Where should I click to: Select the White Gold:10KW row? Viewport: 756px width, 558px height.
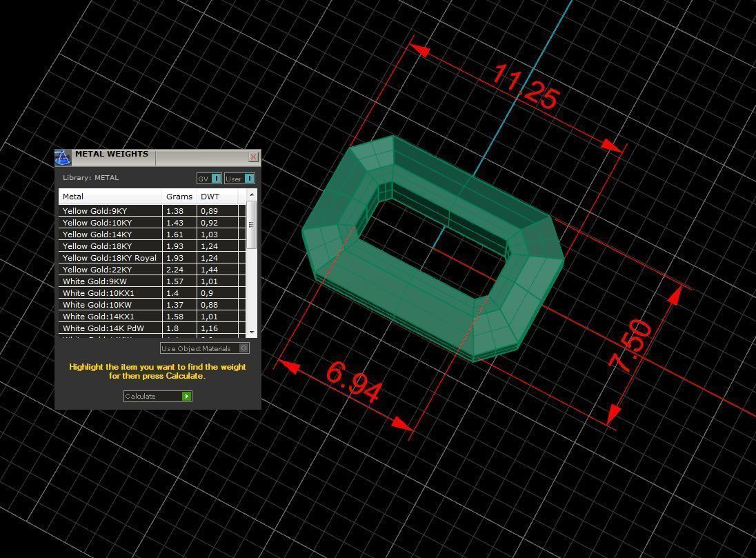point(152,305)
